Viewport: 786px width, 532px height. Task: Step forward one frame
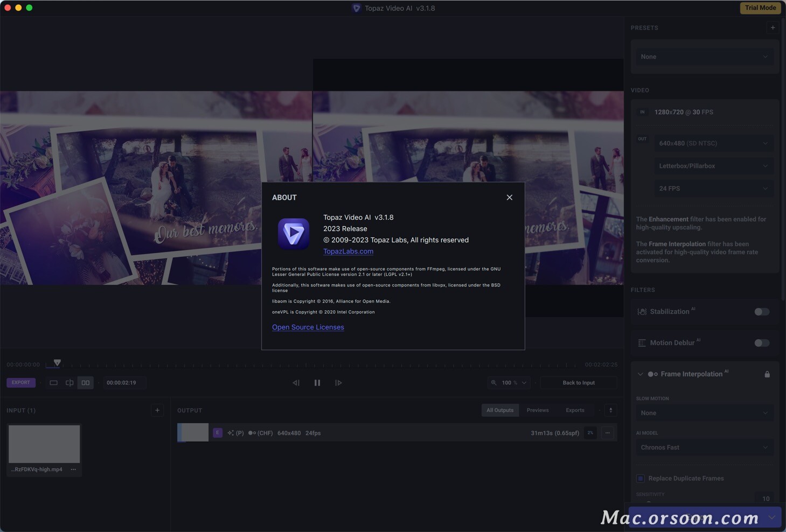pos(338,383)
